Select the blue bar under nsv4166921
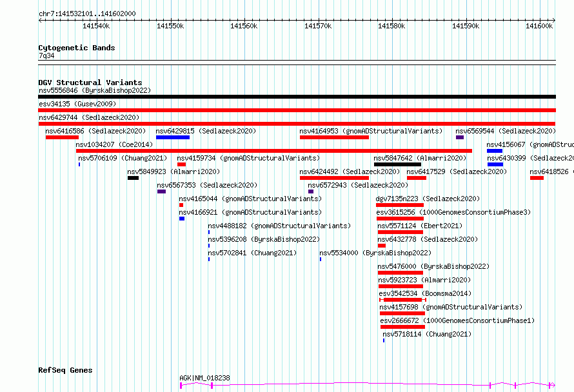Viewport: 574px width, 392px height. coord(182,219)
